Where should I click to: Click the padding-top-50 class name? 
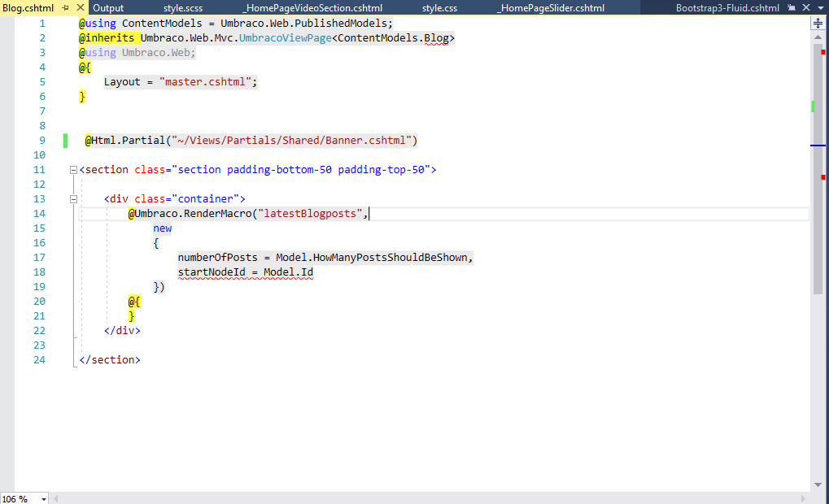(x=382, y=170)
